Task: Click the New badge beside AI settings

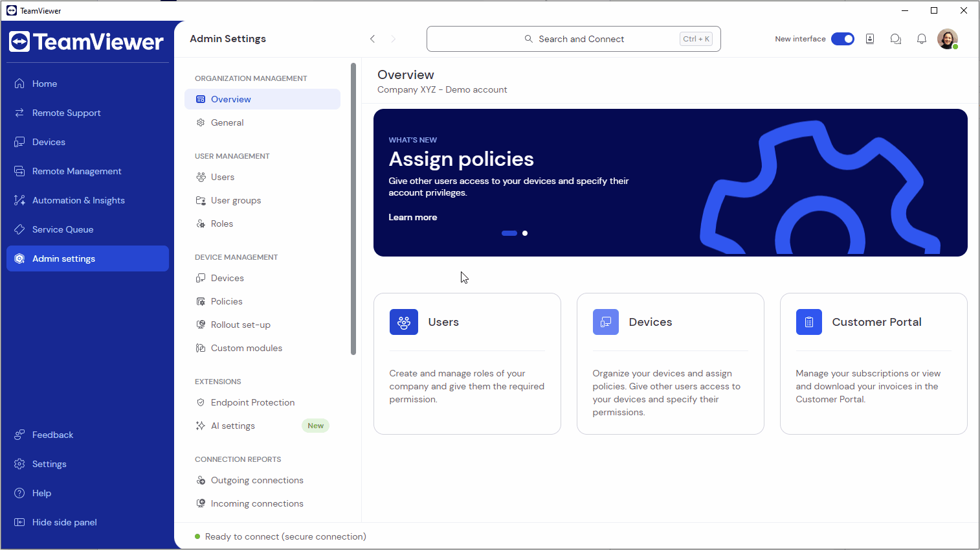Action: point(316,426)
